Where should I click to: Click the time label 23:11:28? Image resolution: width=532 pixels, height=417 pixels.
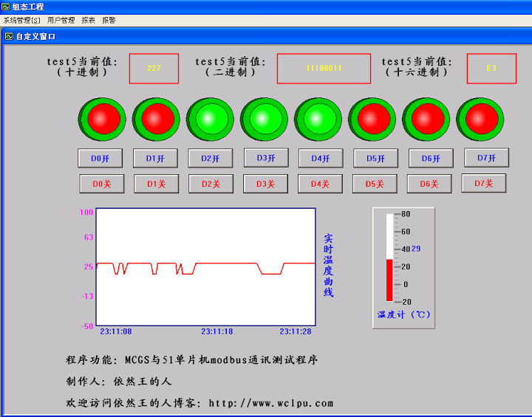point(296,331)
